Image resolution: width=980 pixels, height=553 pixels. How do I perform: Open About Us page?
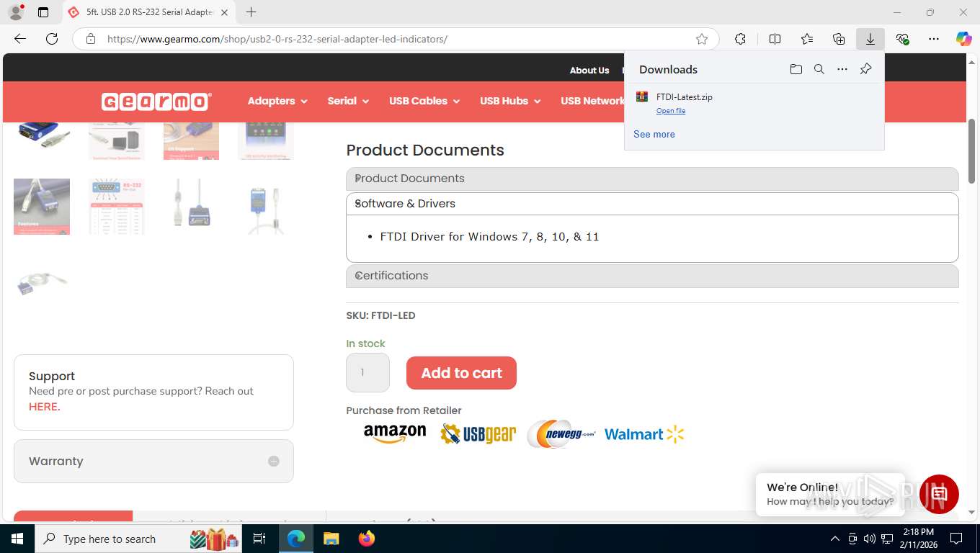click(589, 70)
